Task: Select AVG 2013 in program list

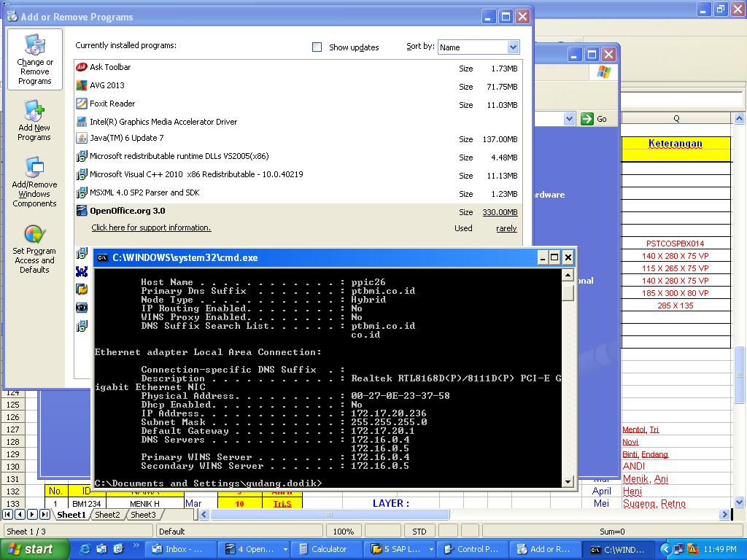Action: (x=107, y=85)
